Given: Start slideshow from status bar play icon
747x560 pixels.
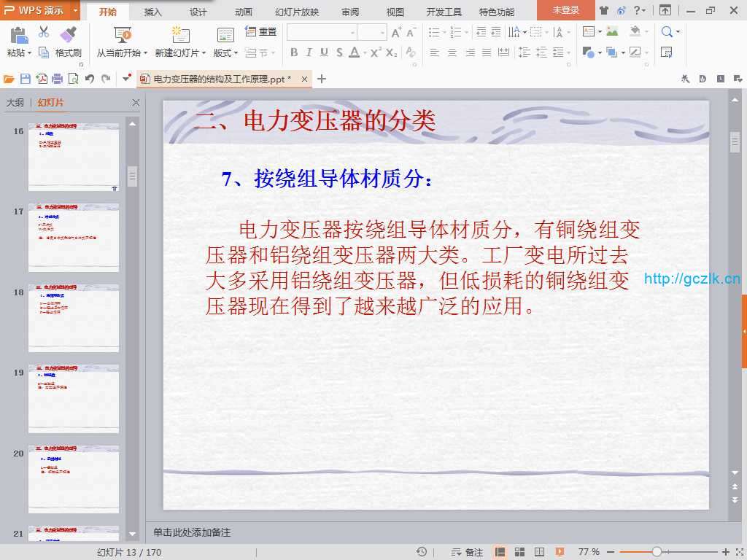Looking at the screenshot, I should [560, 552].
